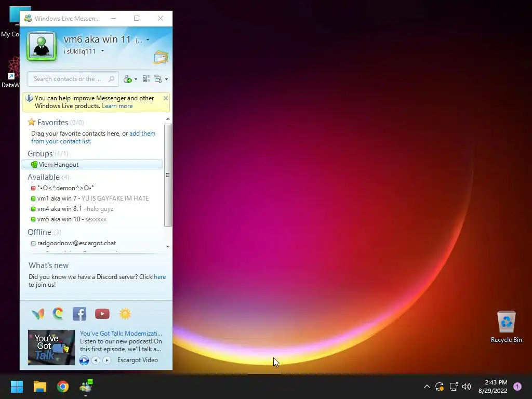Open the volume tray icon
The width and height of the screenshot is (532, 399).
click(467, 387)
